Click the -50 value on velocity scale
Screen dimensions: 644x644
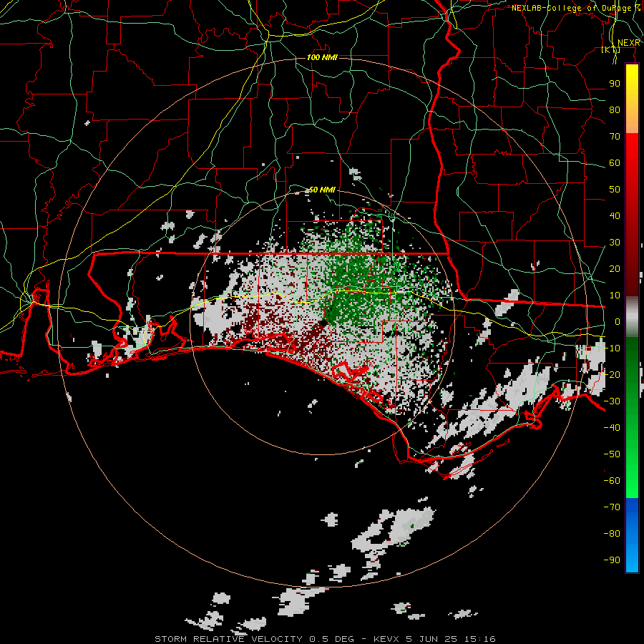612,454
